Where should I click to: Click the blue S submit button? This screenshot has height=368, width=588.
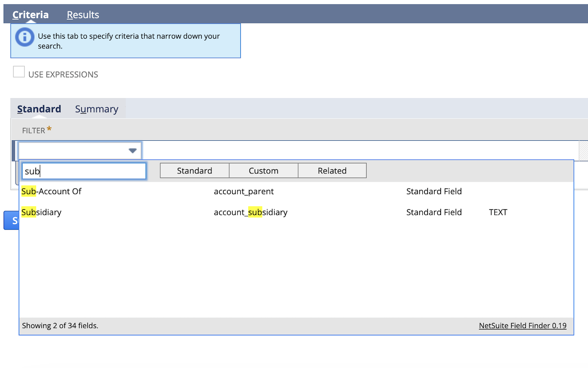coord(11,220)
